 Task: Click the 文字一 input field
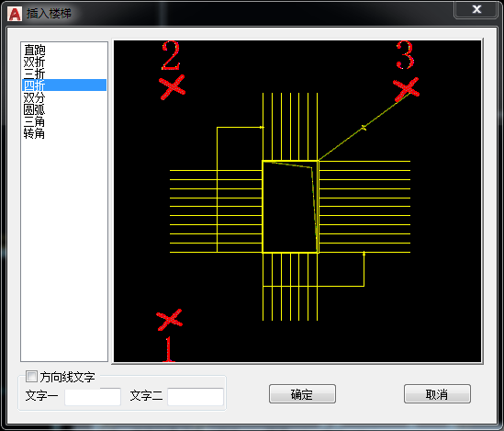tap(93, 397)
